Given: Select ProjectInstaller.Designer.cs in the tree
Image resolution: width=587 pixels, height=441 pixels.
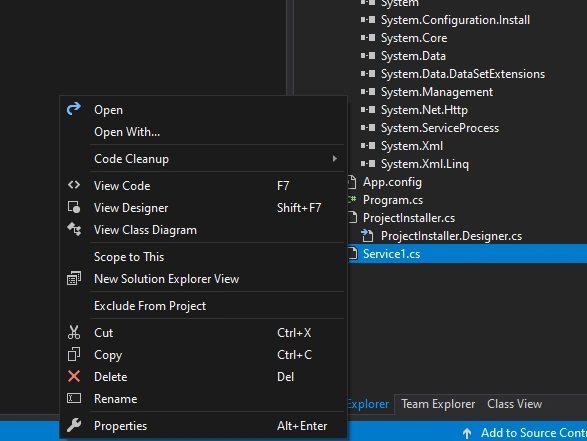Looking at the screenshot, I should [x=451, y=236].
